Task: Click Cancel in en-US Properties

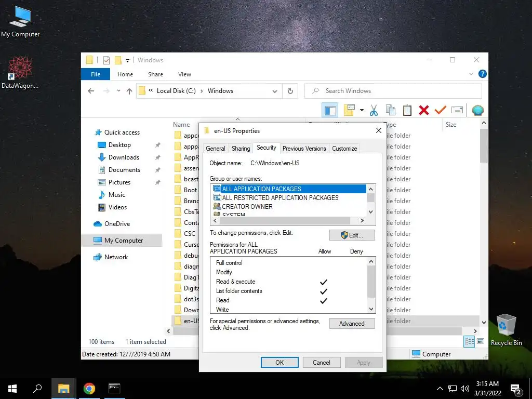Action: coord(321,362)
